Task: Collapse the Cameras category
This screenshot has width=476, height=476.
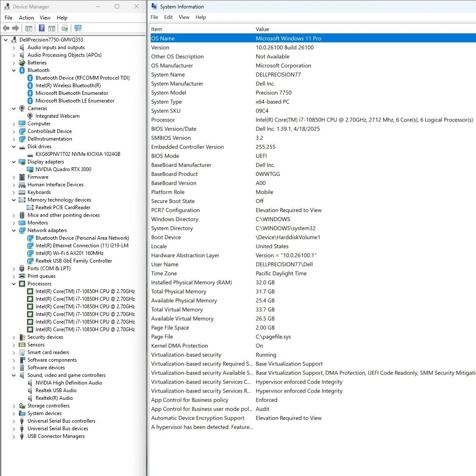Action: [x=14, y=108]
